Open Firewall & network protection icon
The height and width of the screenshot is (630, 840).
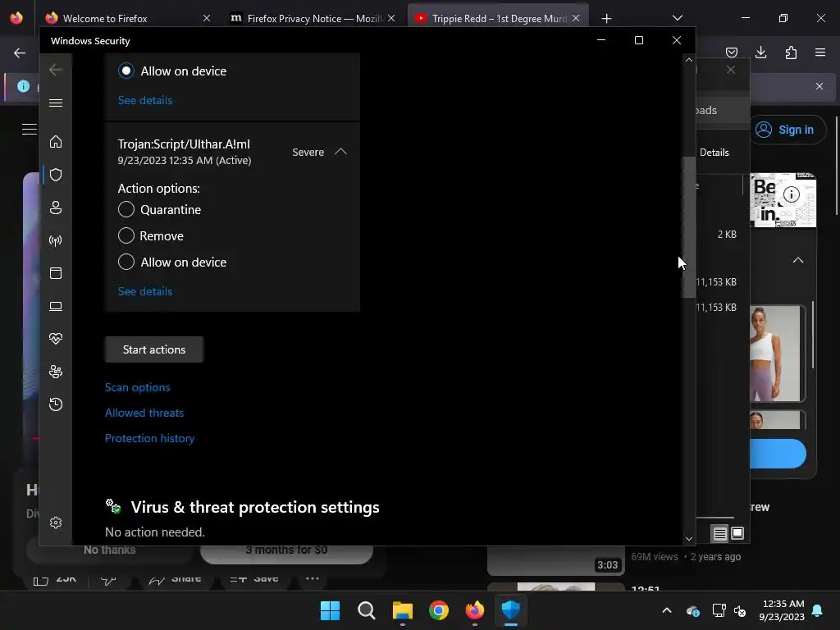tap(56, 240)
